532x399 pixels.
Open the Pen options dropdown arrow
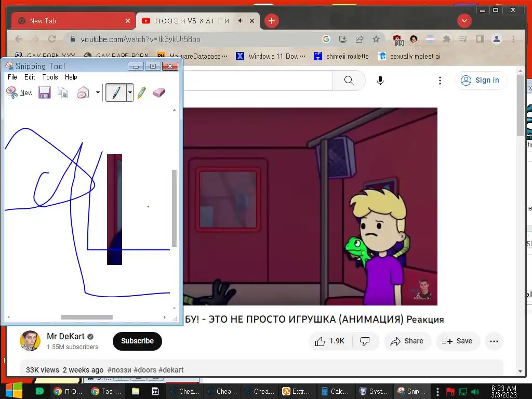[x=130, y=92]
